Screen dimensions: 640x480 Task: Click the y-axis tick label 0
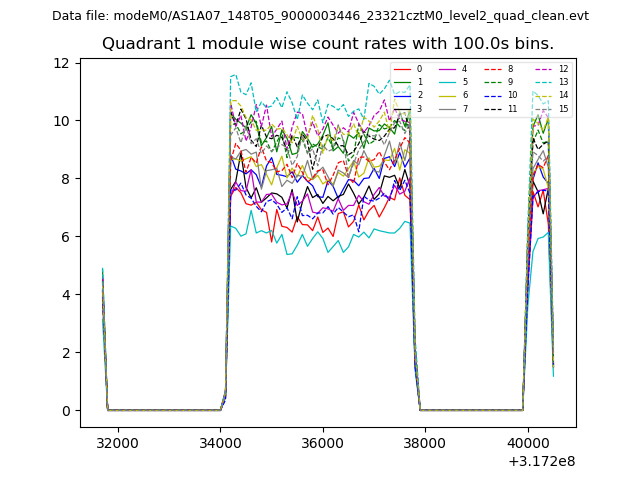[65, 411]
